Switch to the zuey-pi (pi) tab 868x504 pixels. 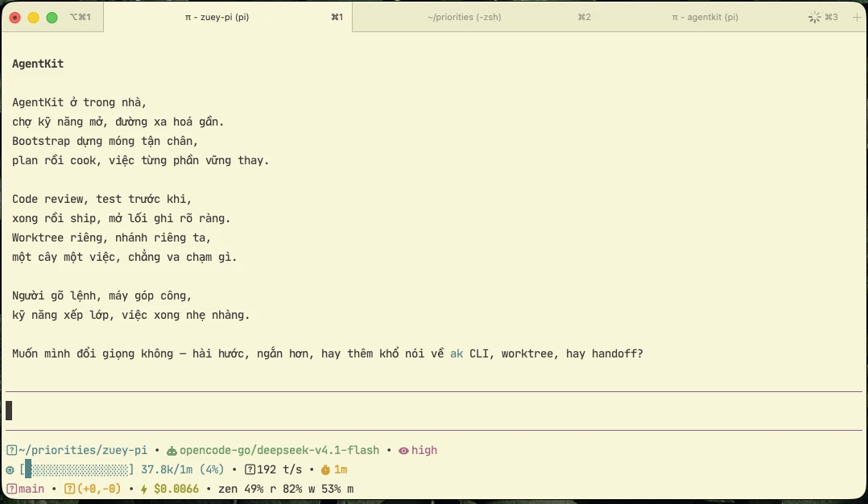coord(228,17)
